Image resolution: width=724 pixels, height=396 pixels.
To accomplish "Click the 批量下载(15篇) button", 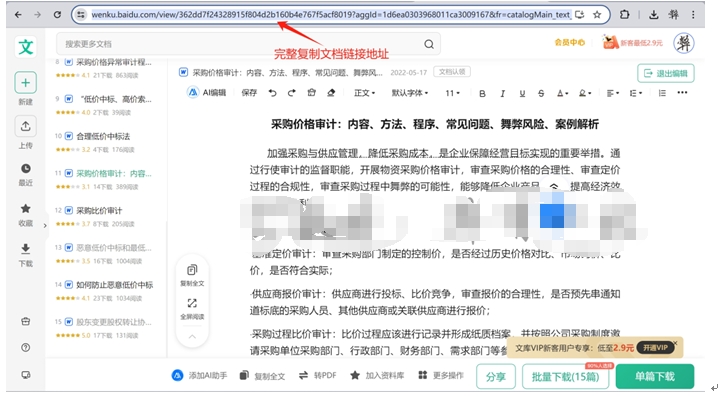I will click(565, 377).
